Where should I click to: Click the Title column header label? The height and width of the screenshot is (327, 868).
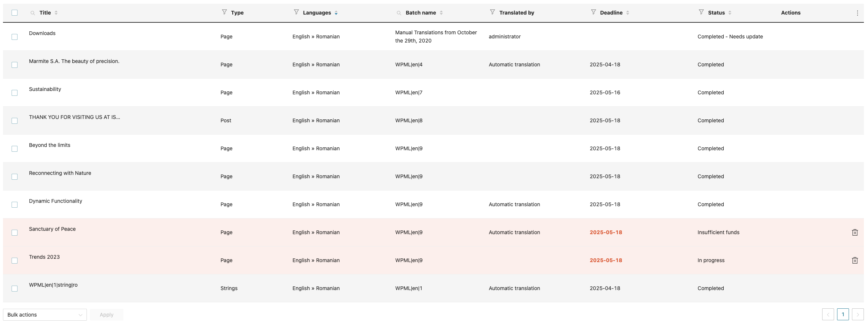[x=45, y=13]
